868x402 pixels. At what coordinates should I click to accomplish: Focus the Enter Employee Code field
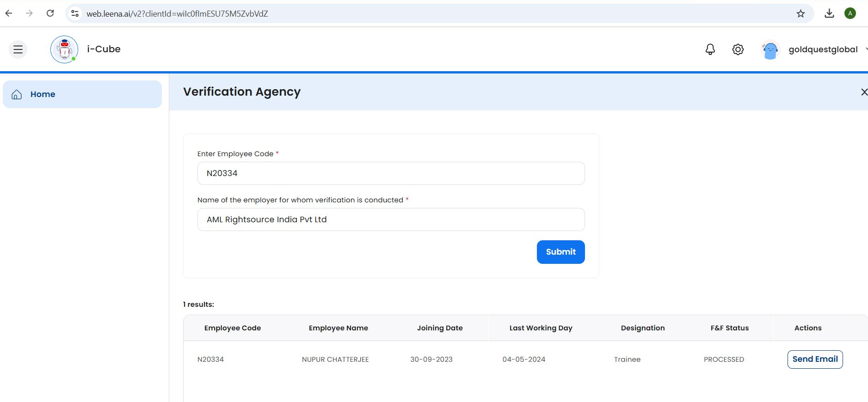click(391, 173)
